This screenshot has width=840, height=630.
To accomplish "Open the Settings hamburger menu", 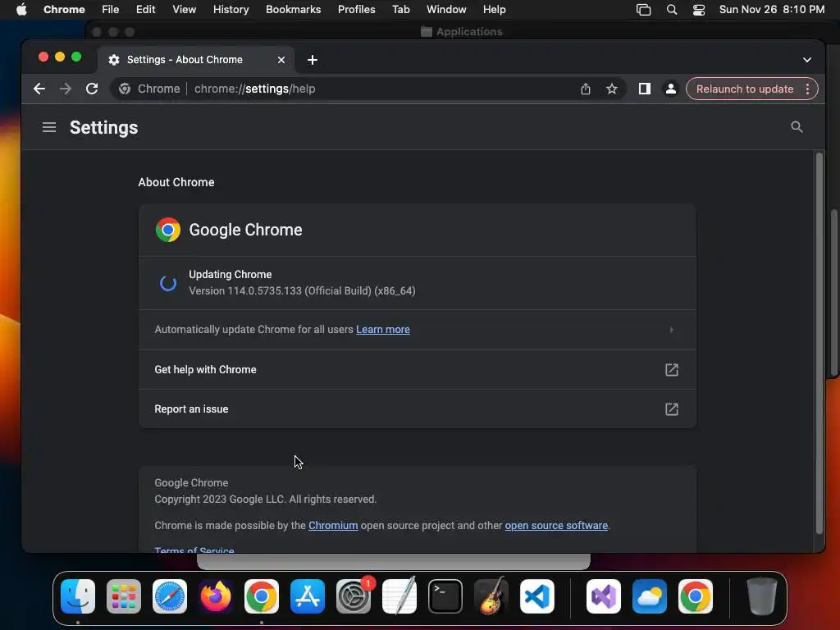I will click(49, 127).
